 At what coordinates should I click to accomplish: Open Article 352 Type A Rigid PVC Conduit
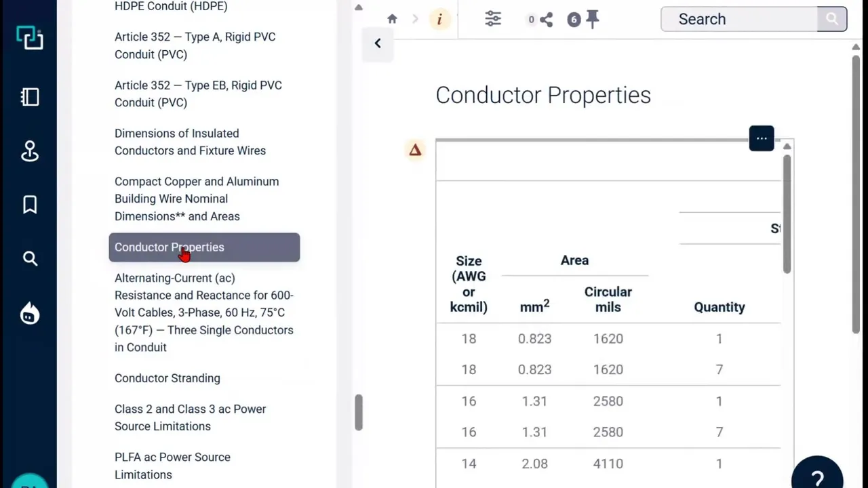coord(195,45)
